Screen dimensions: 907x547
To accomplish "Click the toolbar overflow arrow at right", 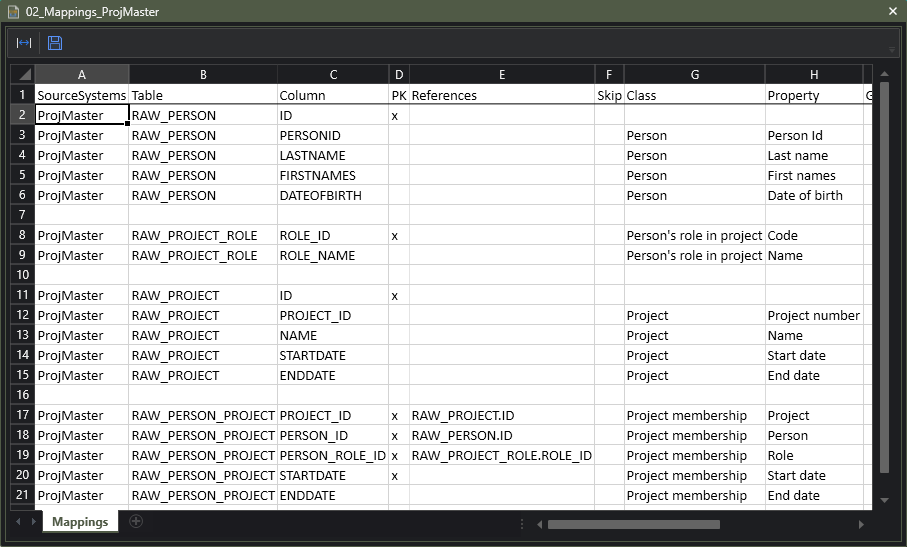I will click(x=891, y=49).
